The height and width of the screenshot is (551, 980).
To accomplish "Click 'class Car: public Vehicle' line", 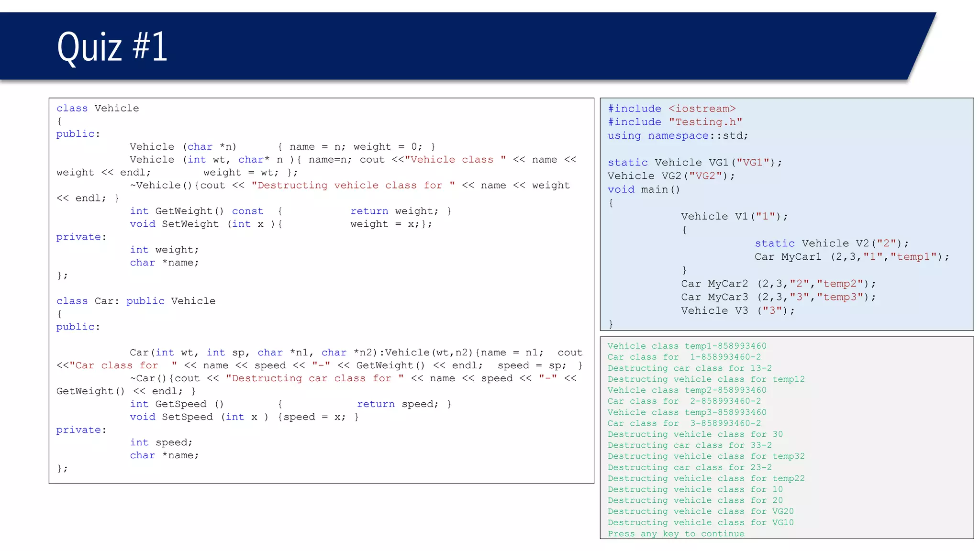I will pyautogui.click(x=136, y=301).
